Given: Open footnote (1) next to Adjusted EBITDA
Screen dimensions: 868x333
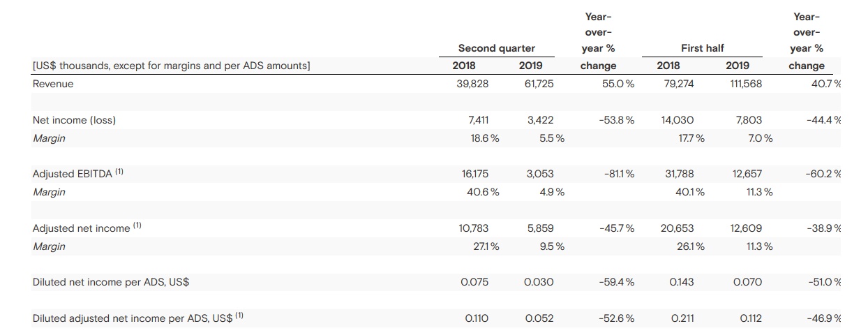Looking at the screenshot, I should (x=119, y=172).
